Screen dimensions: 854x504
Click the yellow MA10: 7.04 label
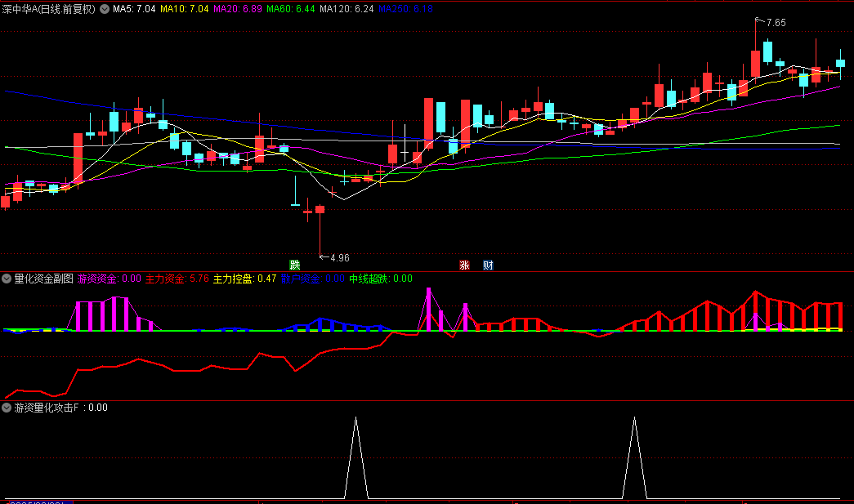click(x=184, y=9)
